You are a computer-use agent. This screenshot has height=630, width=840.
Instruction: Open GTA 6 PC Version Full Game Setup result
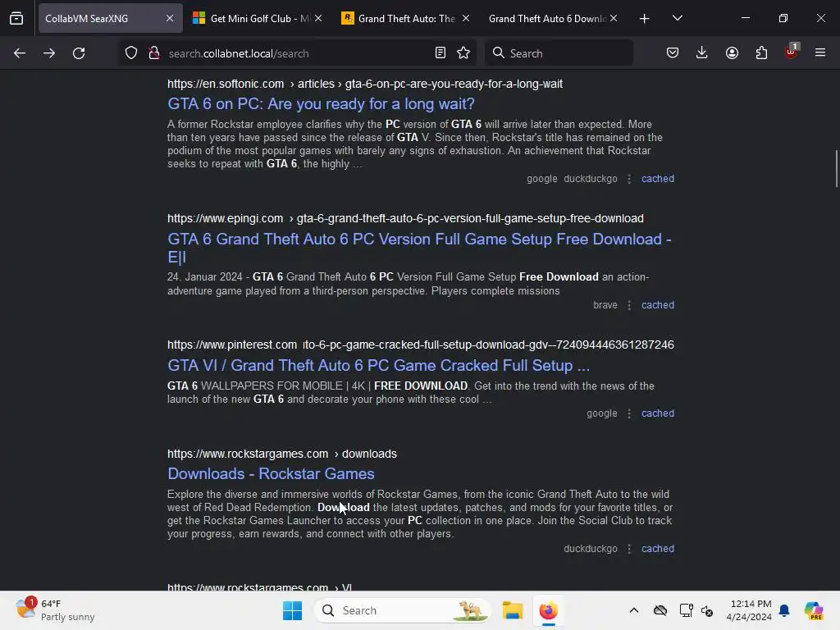tap(419, 248)
